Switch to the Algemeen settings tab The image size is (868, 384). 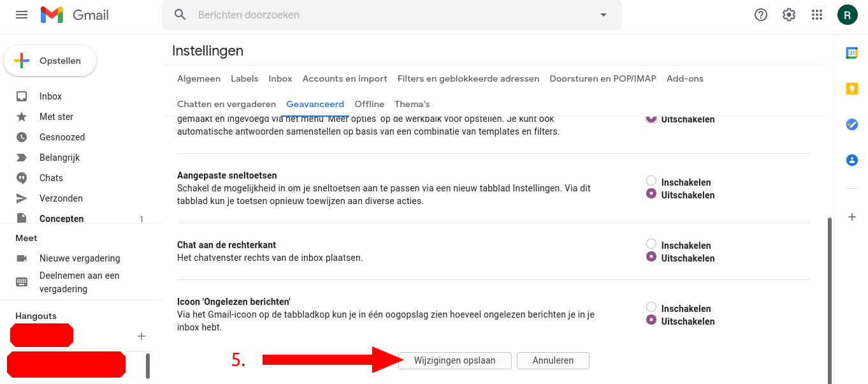coord(199,78)
